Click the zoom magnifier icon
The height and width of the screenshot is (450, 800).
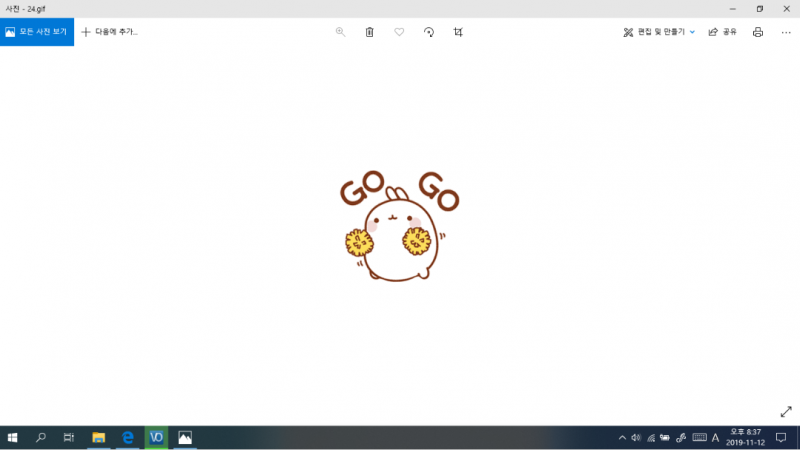point(340,32)
